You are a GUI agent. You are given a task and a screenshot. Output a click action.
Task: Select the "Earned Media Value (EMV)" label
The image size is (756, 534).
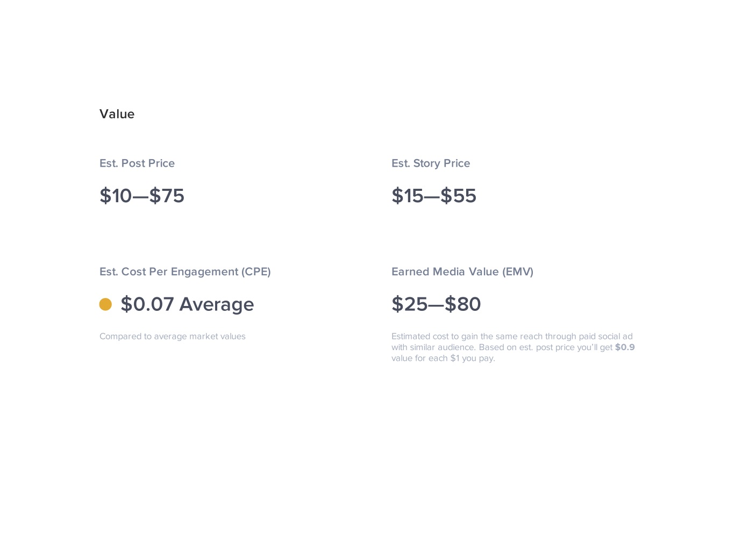(x=462, y=272)
